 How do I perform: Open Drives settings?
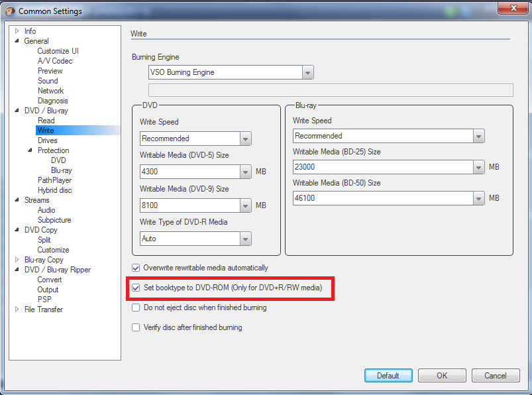click(48, 140)
